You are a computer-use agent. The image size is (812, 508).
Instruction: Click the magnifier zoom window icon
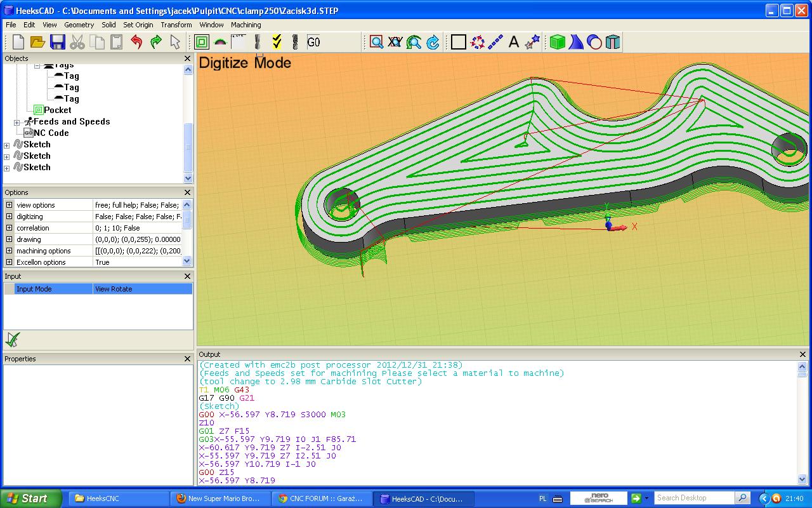tap(376, 42)
